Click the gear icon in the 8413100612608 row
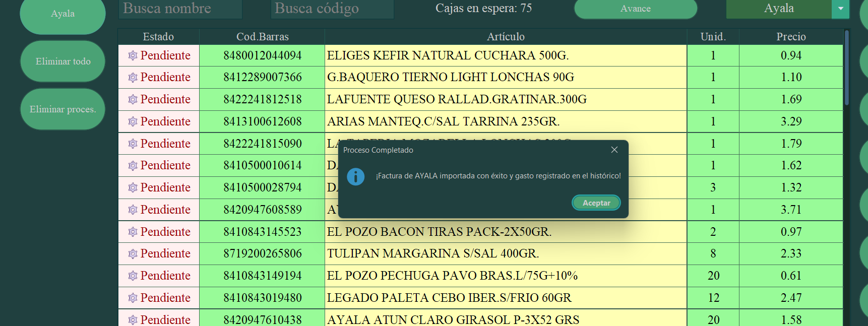 click(133, 121)
